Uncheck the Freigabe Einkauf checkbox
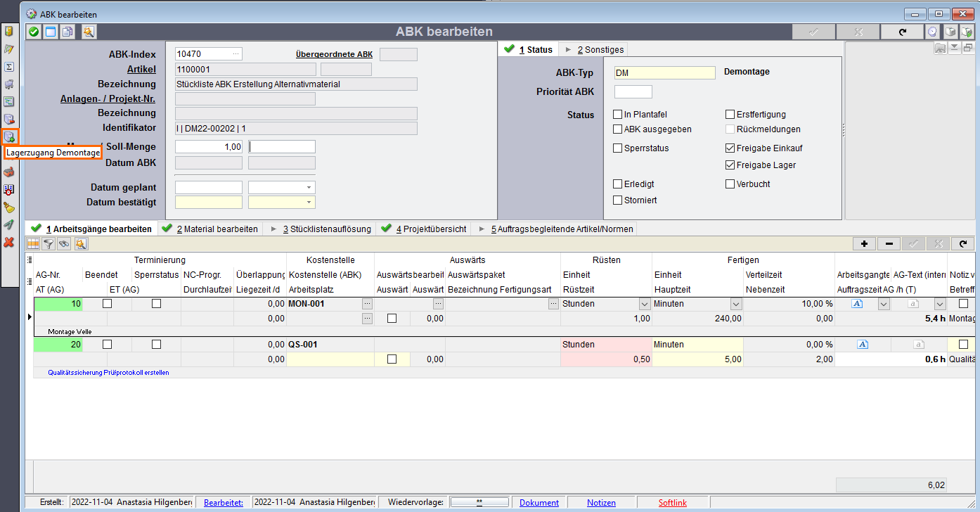Image resolution: width=980 pixels, height=512 pixels. click(x=730, y=148)
